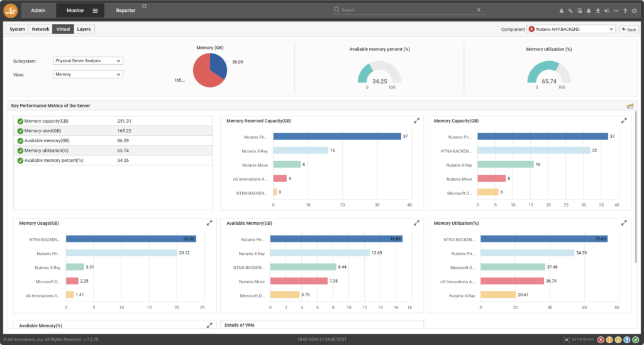Open the user profile icon in header
The width and height of the screenshot is (644, 345).
coord(562,11)
